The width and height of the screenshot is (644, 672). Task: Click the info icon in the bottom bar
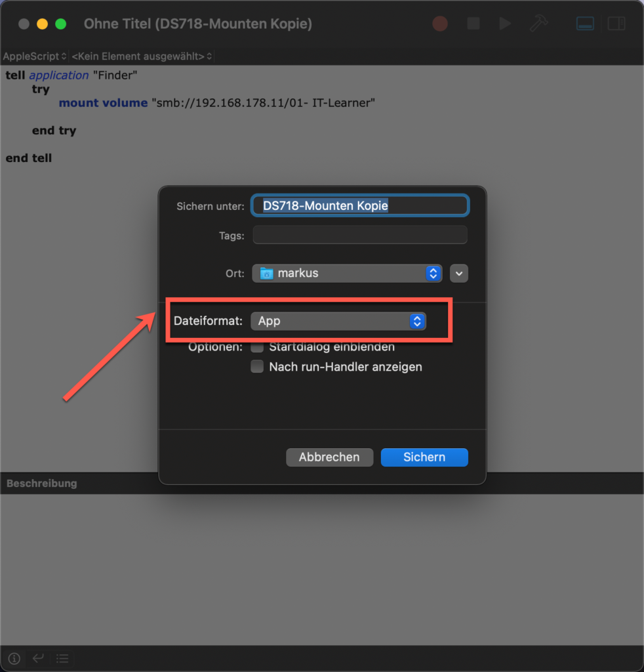[14, 658]
